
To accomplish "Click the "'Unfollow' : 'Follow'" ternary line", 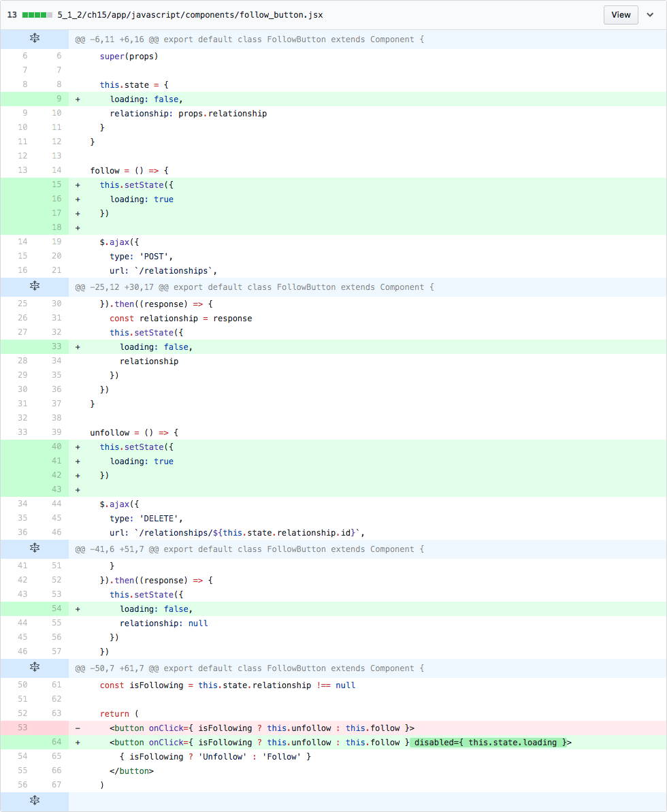I will pos(216,757).
